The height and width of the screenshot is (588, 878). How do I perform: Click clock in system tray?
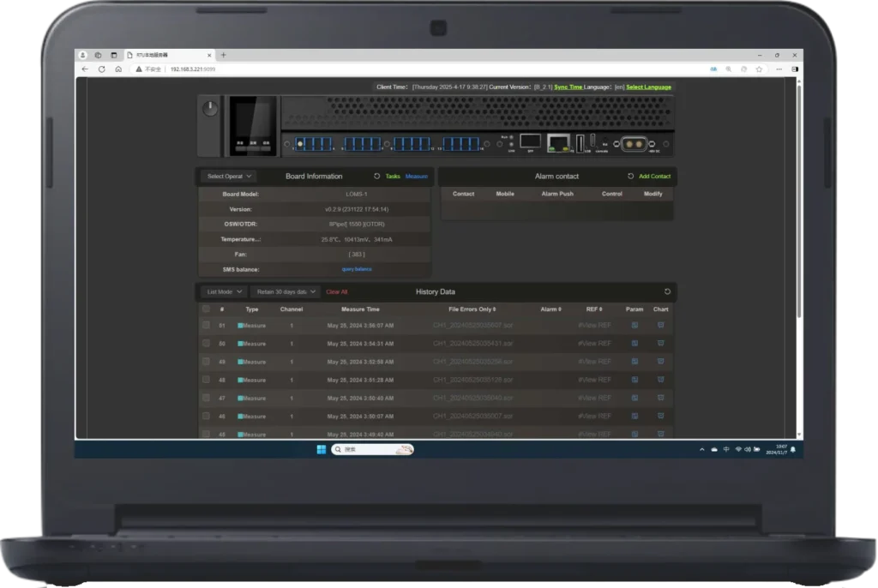click(x=776, y=450)
